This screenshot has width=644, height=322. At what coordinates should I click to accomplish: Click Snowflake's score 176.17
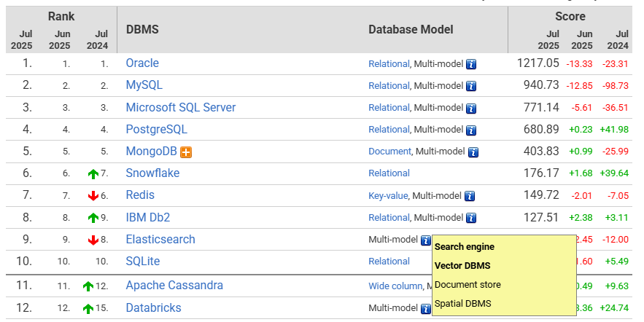coord(541,173)
